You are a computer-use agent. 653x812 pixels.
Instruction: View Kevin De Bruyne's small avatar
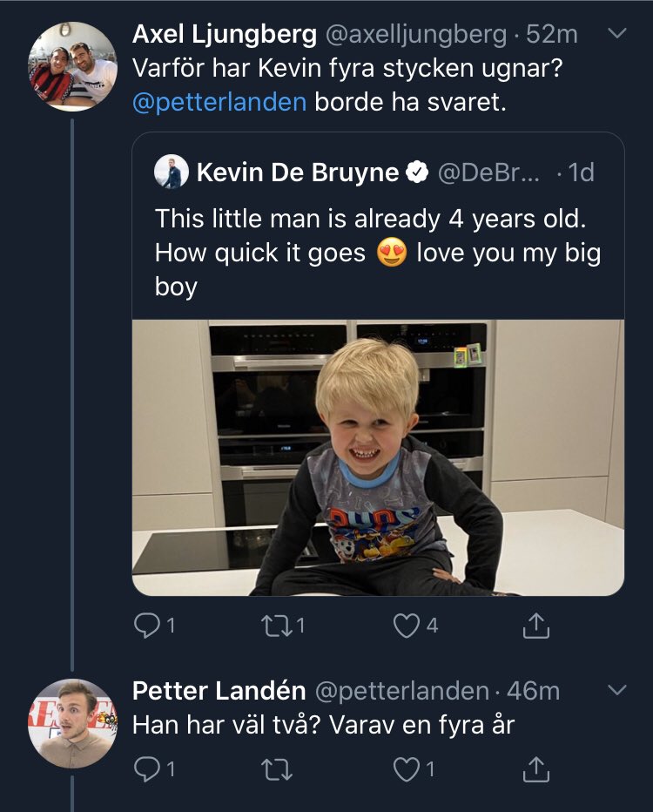[172, 172]
